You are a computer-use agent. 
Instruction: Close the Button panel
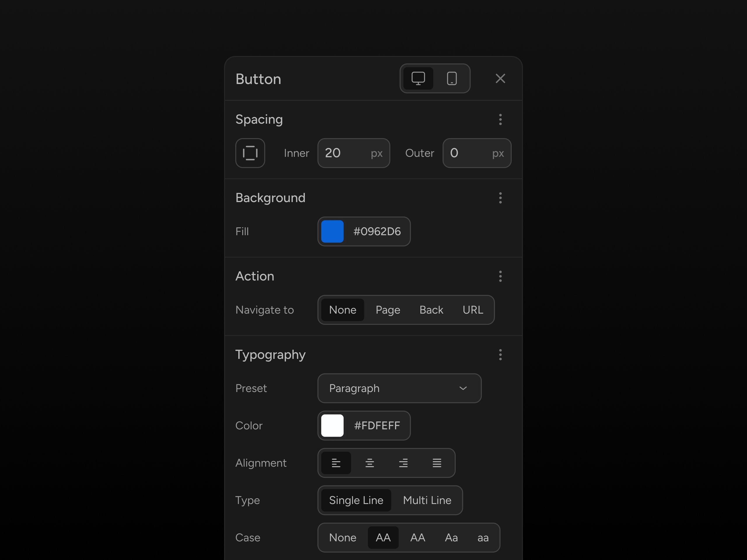[x=500, y=78]
